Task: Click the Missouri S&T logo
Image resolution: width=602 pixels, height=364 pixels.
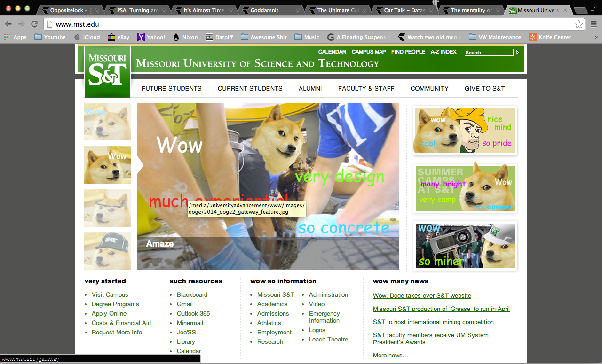Action: point(107,71)
